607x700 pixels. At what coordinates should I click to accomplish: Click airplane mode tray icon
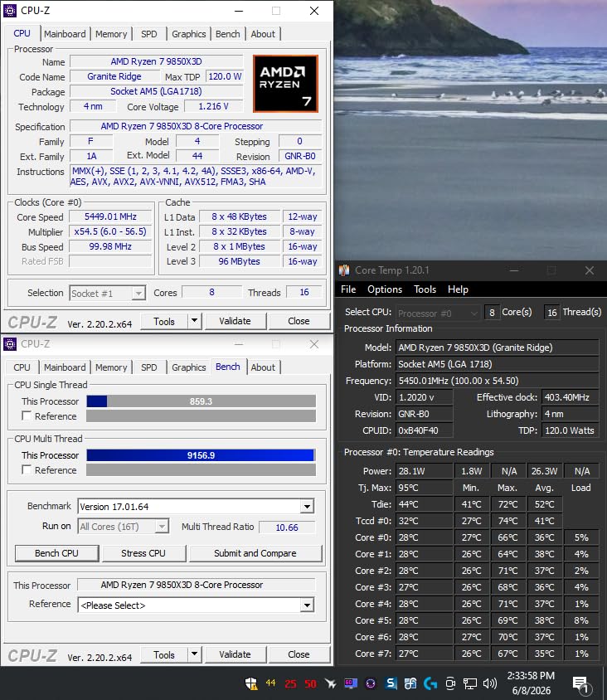[331, 683]
